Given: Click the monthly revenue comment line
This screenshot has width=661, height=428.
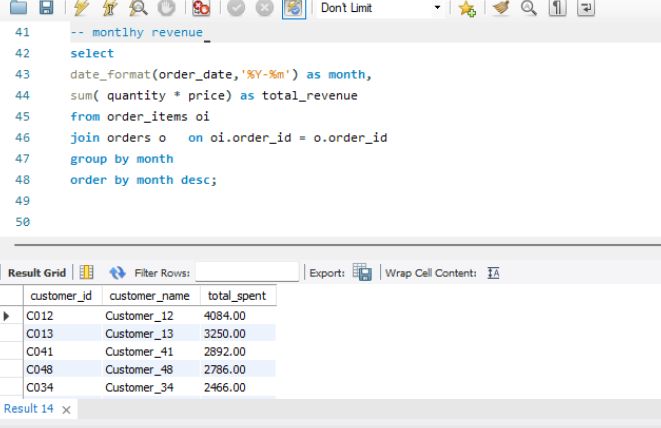Looking at the screenshot, I should [136, 32].
